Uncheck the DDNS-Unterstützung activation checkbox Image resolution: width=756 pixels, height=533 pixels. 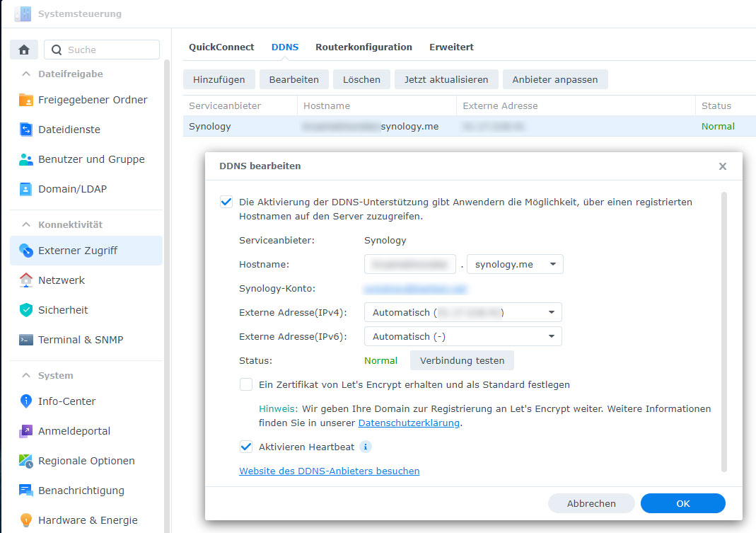click(x=226, y=202)
